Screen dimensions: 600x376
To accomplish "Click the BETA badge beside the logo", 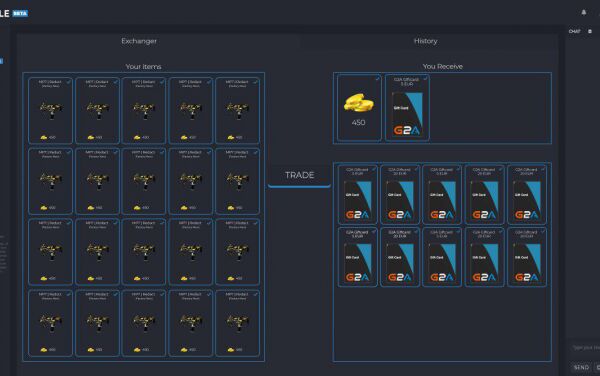I will point(20,13).
